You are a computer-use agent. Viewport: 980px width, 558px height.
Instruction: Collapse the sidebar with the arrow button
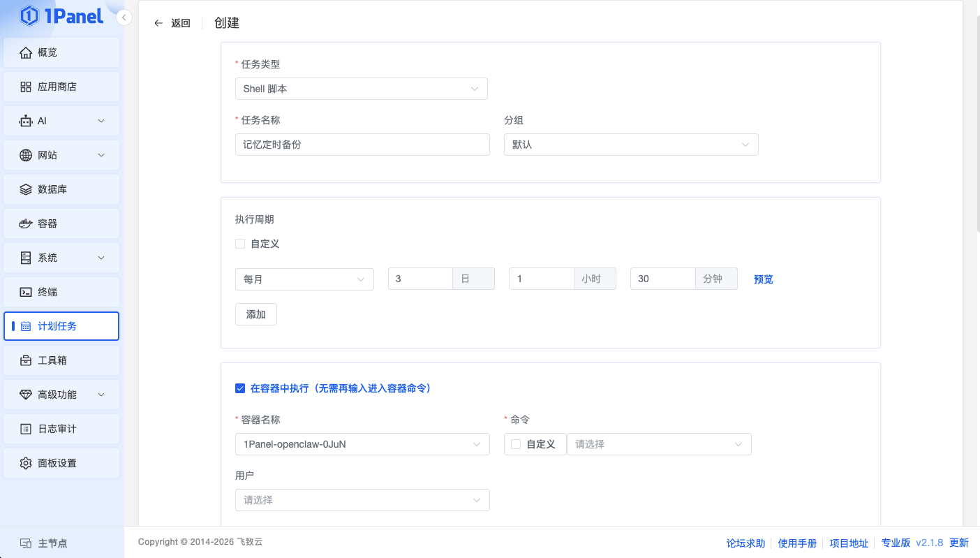tap(124, 17)
